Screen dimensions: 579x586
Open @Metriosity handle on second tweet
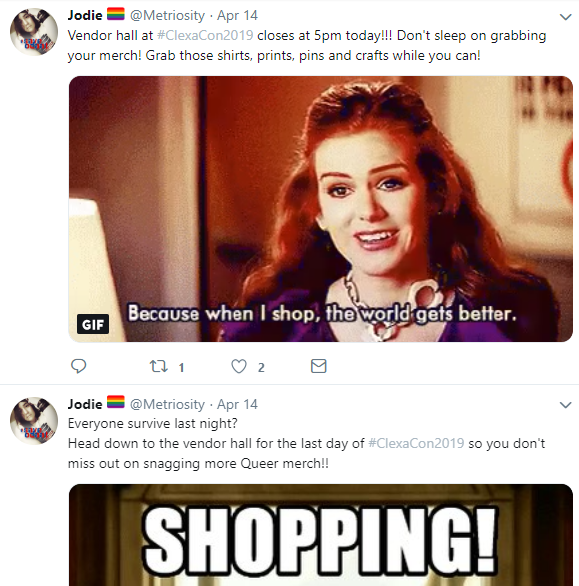(167, 404)
